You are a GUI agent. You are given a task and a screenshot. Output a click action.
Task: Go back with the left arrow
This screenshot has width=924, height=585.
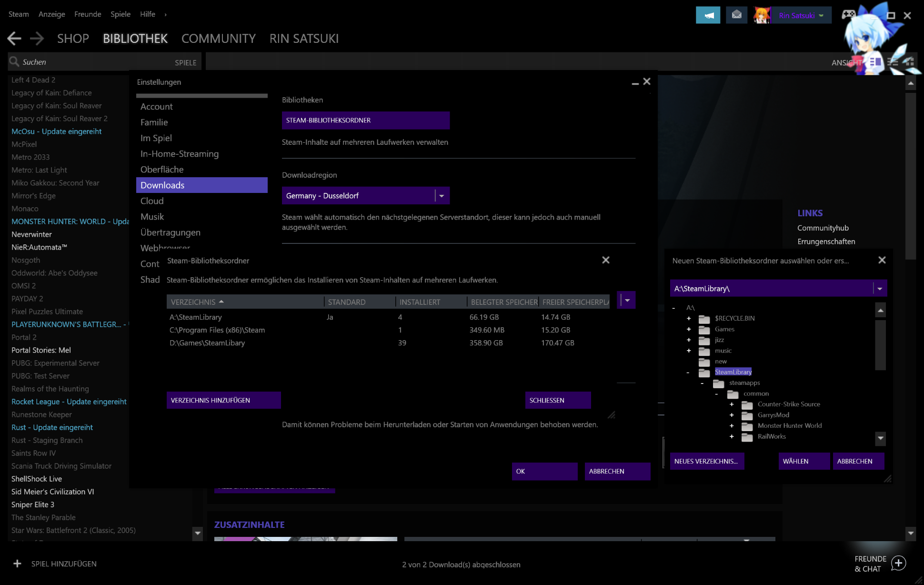(14, 39)
